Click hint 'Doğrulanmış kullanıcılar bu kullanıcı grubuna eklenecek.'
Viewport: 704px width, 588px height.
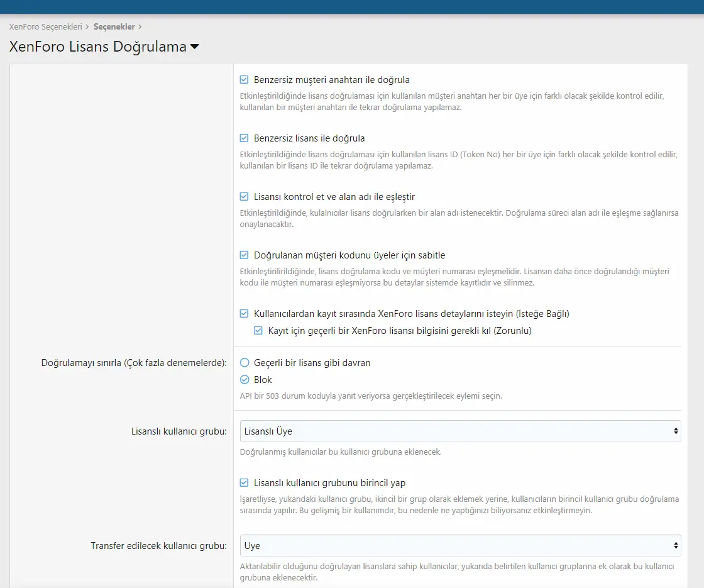(x=341, y=452)
